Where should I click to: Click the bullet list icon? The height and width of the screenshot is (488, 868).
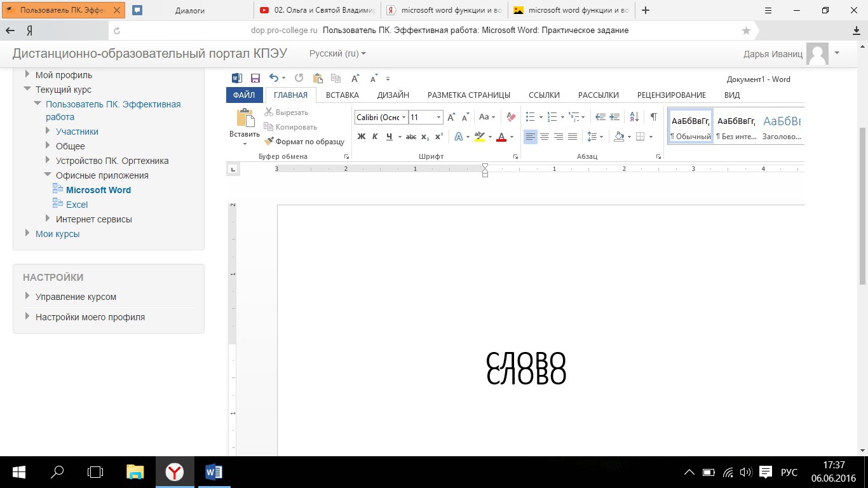pos(531,117)
